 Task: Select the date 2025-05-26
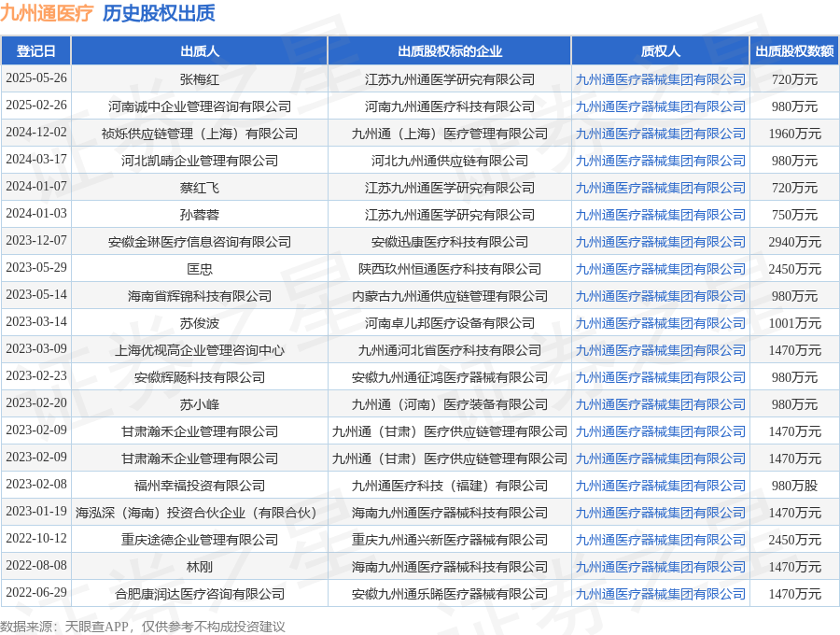[x=35, y=78]
